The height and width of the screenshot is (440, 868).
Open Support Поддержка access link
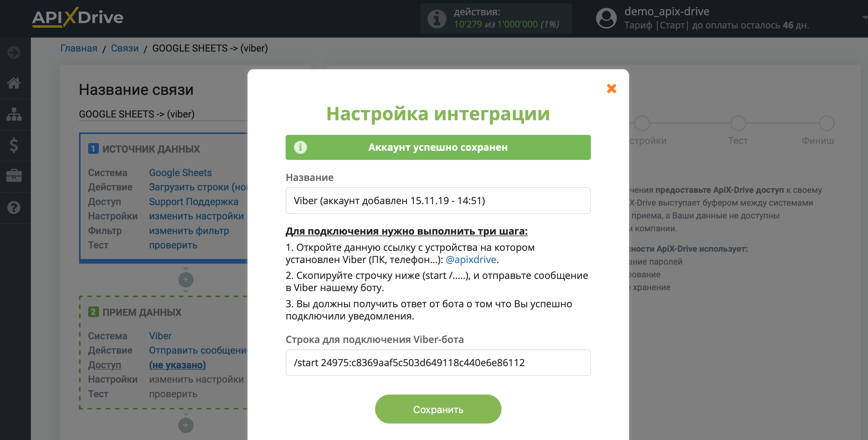pos(194,201)
